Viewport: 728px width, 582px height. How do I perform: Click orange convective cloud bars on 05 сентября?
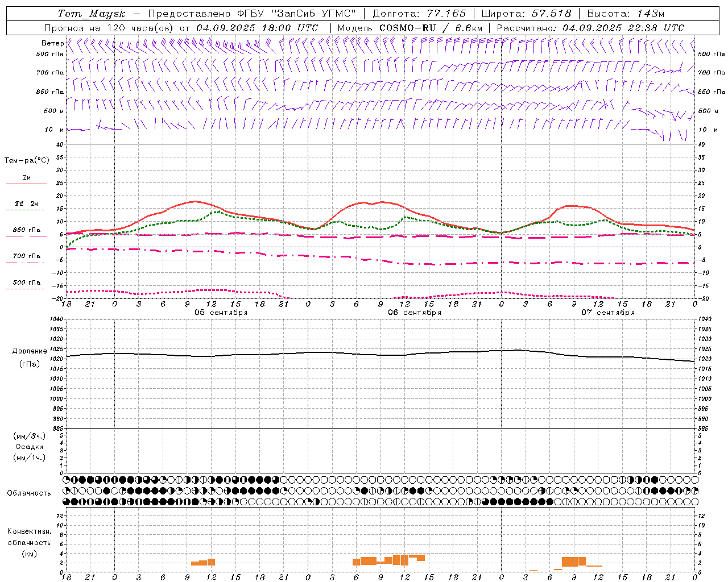tap(203, 562)
